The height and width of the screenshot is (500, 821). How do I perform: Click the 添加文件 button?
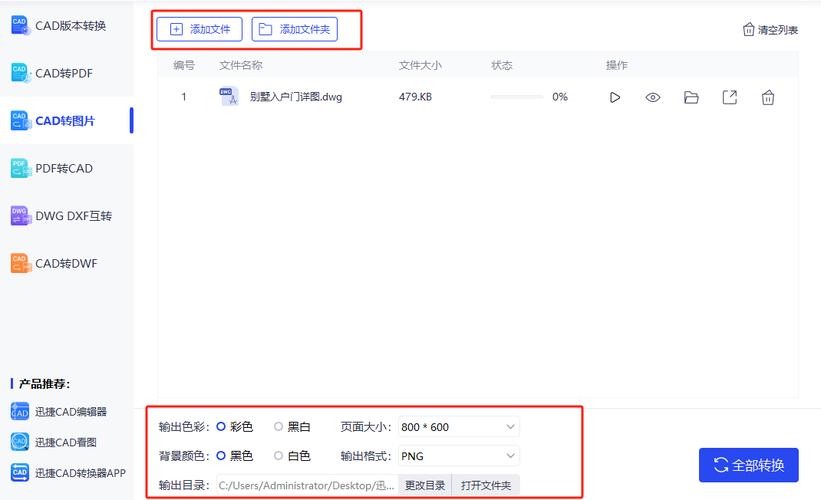tap(199, 29)
